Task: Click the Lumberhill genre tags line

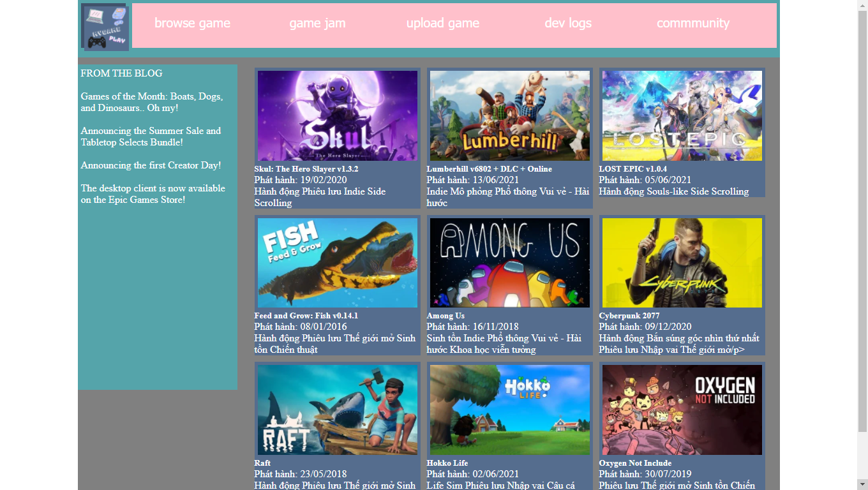Action: tap(508, 197)
